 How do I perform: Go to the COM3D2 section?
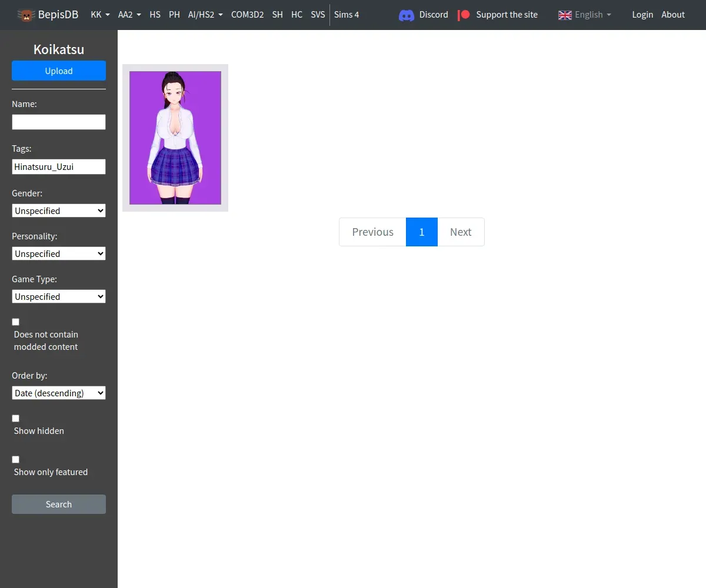[x=247, y=15]
